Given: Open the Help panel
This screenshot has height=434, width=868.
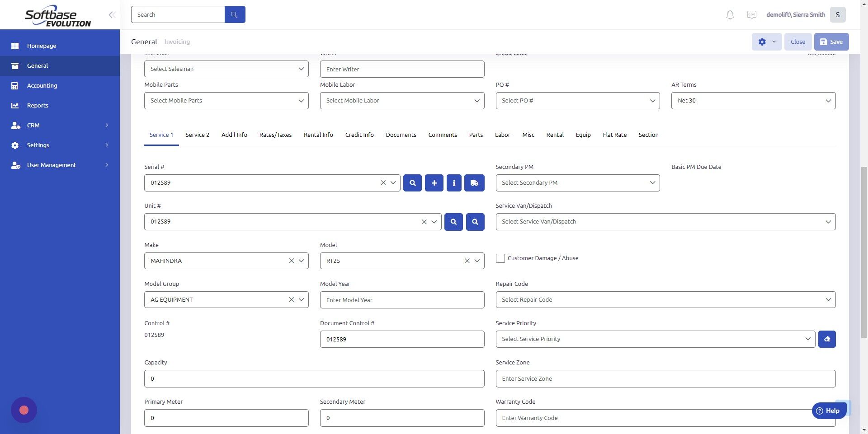Looking at the screenshot, I should pyautogui.click(x=829, y=411).
